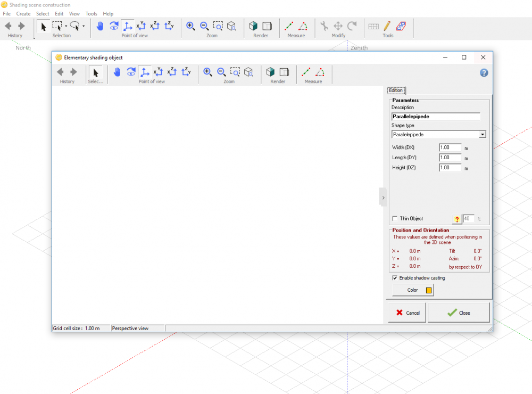Click the blue help question mark icon

pyautogui.click(x=484, y=73)
